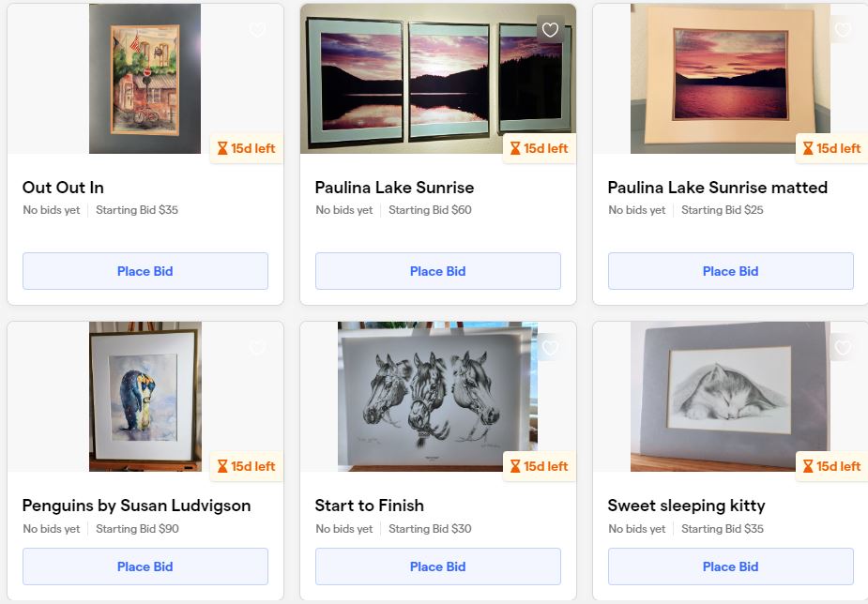Viewport: 868px width, 604px height.
Task: Place Bid on Out Out In
Action: pos(145,271)
